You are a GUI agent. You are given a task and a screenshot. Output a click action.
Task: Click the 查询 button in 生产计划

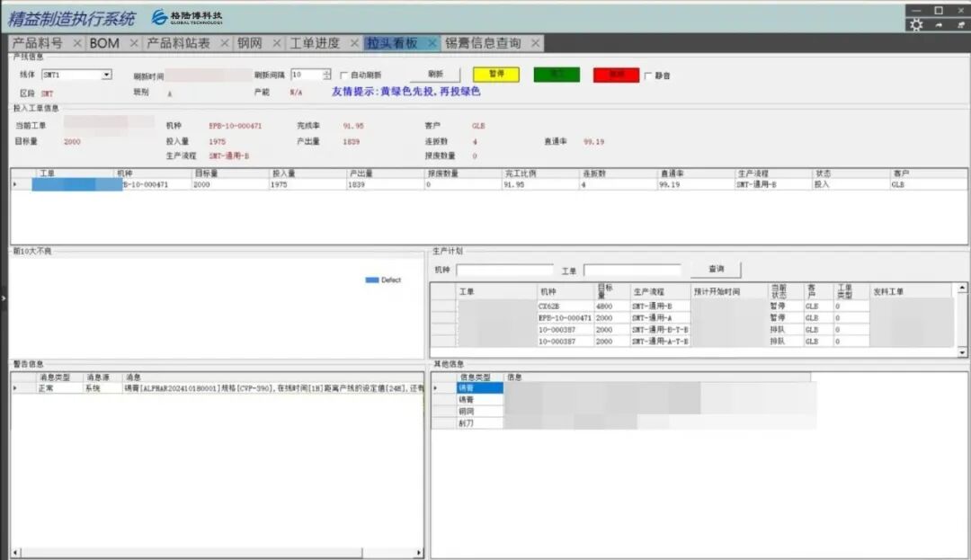pos(717,269)
